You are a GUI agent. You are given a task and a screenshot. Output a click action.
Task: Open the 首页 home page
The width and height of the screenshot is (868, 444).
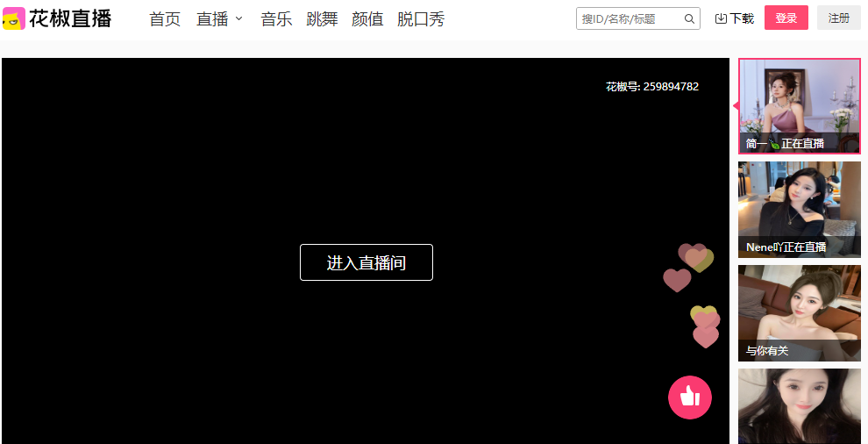tap(165, 19)
